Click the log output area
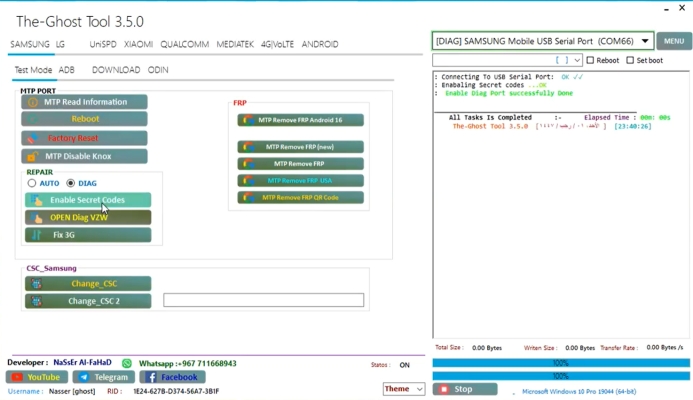The height and width of the screenshot is (400, 693). (561, 205)
